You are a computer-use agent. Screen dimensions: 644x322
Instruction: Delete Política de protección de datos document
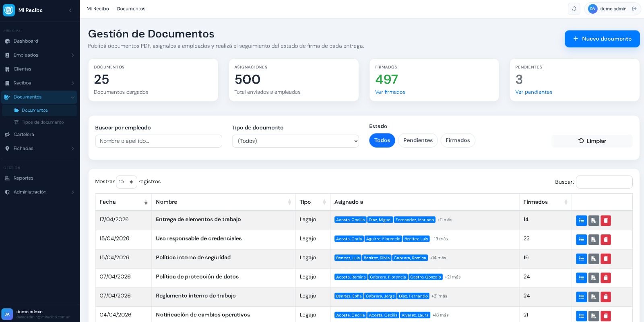(x=606, y=278)
